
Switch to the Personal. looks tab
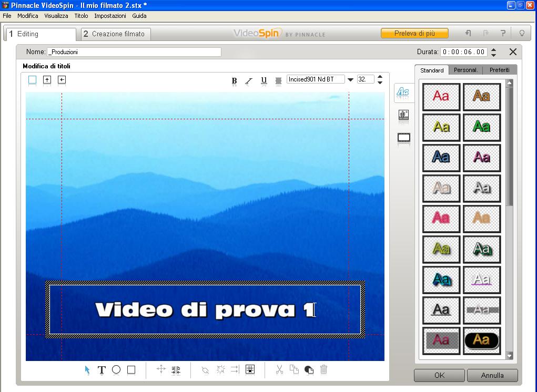tap(465, 70)
